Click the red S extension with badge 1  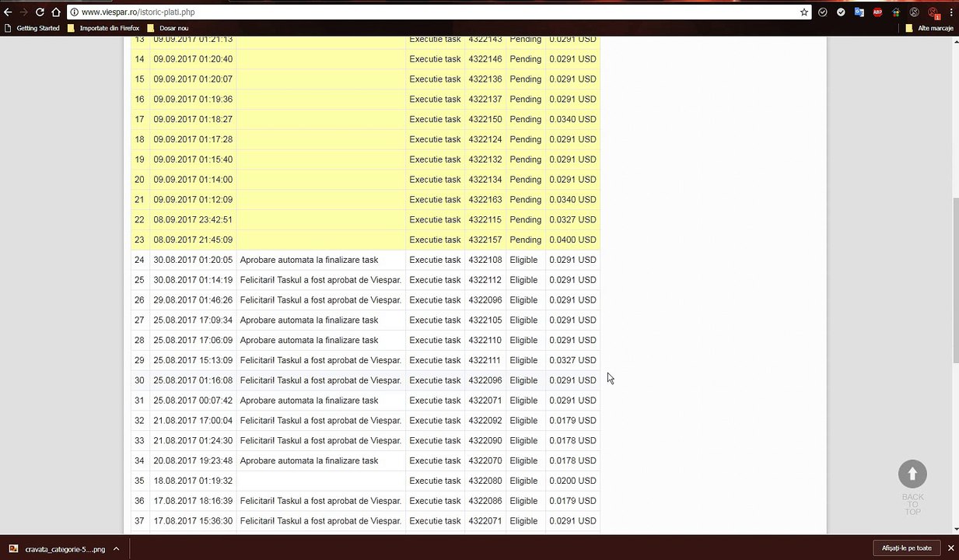click(x=933, y=13)
